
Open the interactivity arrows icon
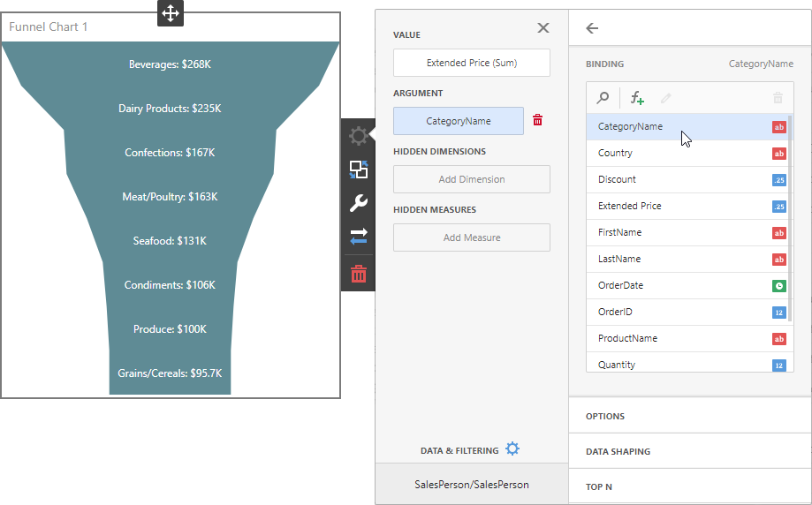point(359,237)
